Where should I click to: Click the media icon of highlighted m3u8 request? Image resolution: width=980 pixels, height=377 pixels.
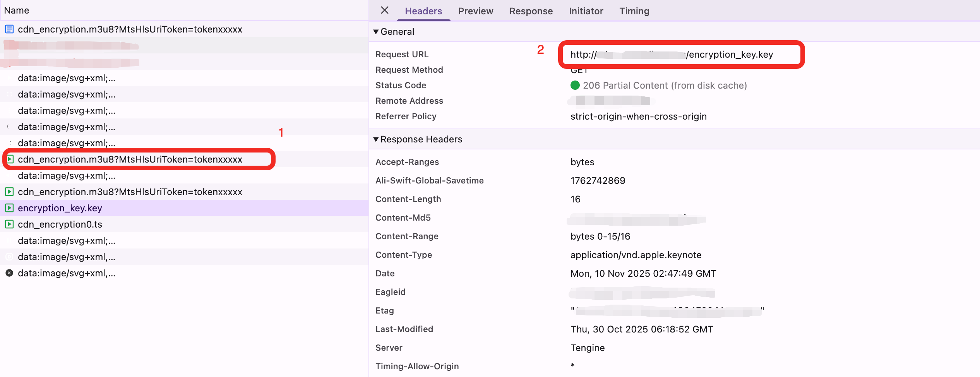point(10,159)
